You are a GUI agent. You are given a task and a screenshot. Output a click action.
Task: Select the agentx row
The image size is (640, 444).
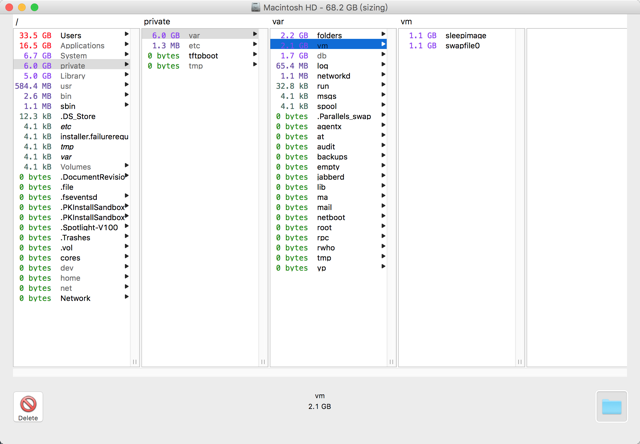point(329,126)
